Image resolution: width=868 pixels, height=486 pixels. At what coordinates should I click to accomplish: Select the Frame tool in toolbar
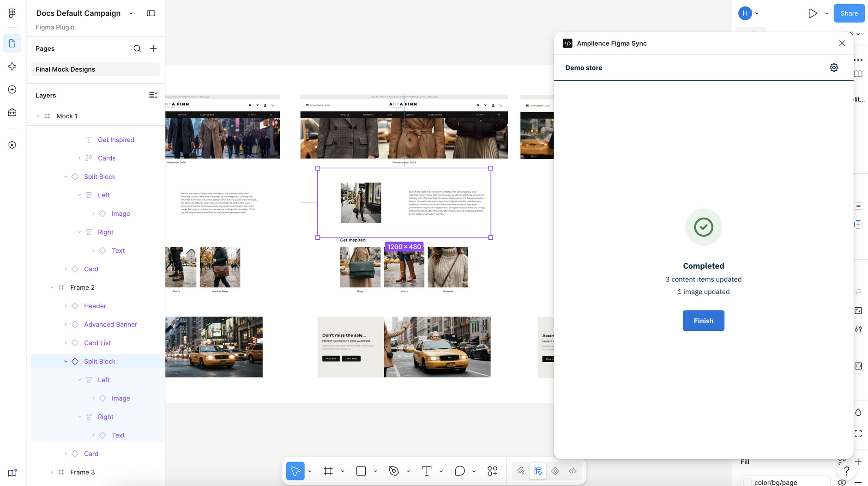point(328,471)
